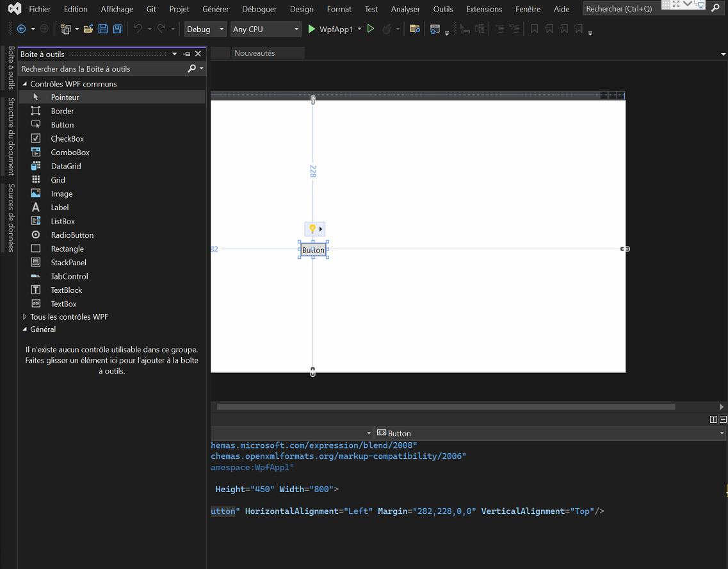
Task: Select the RadioButton control in toolbox
Action: click(x=72, y=235)
